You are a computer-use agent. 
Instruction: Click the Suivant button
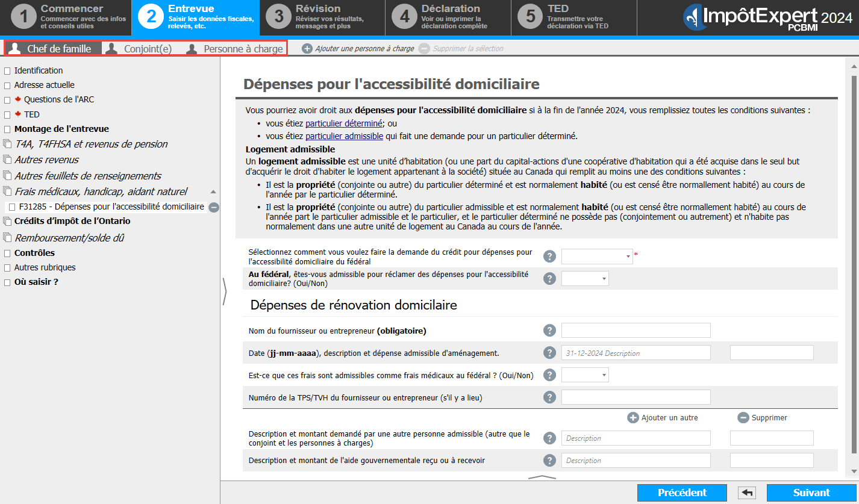[811, 493]
